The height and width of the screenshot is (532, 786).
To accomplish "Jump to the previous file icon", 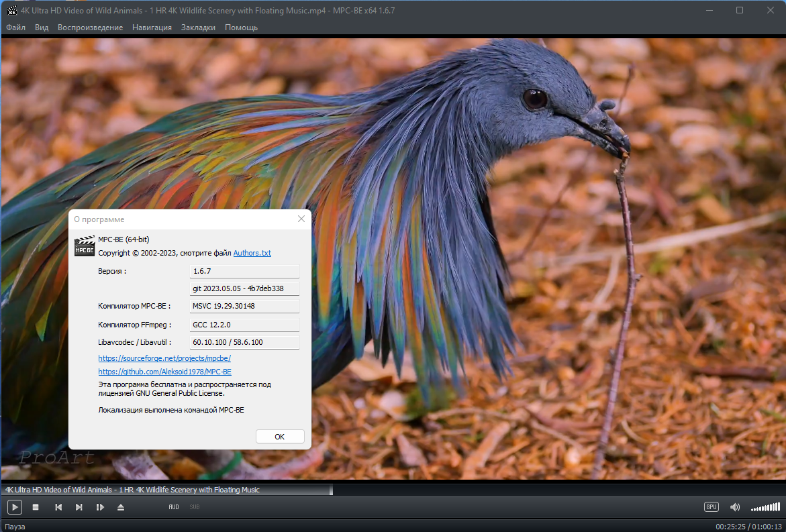I will (x=58, y=507).
